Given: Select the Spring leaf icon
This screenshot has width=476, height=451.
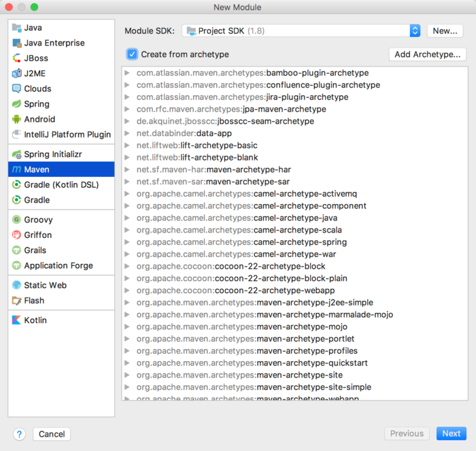Looking at the screenshot, I should [16, 104].
